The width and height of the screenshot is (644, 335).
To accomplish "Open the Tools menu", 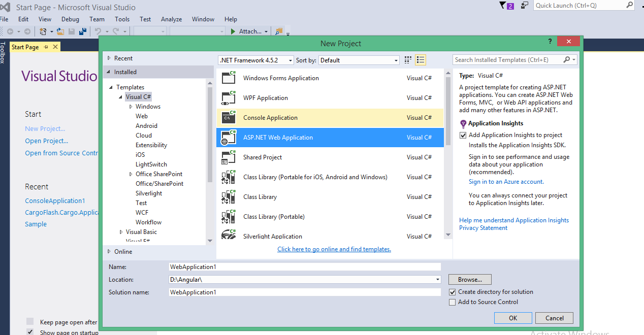I will pyautogui.click(x=122, y=19).
